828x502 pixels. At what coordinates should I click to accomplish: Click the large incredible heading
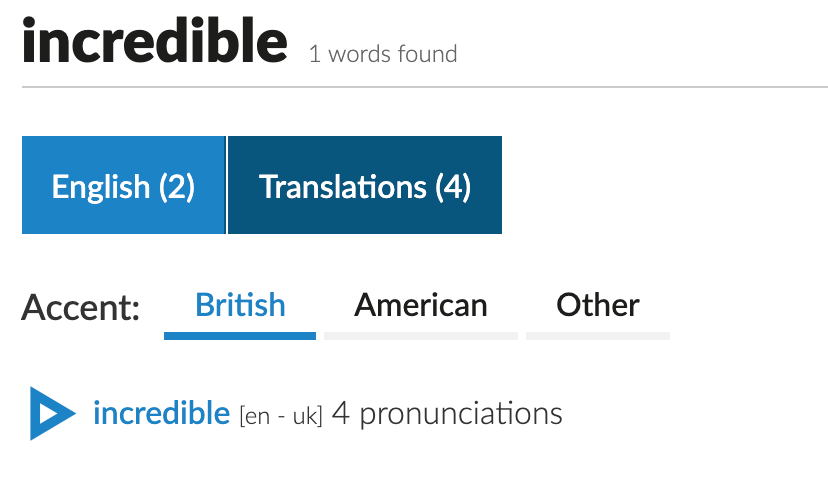pos(155,42)
